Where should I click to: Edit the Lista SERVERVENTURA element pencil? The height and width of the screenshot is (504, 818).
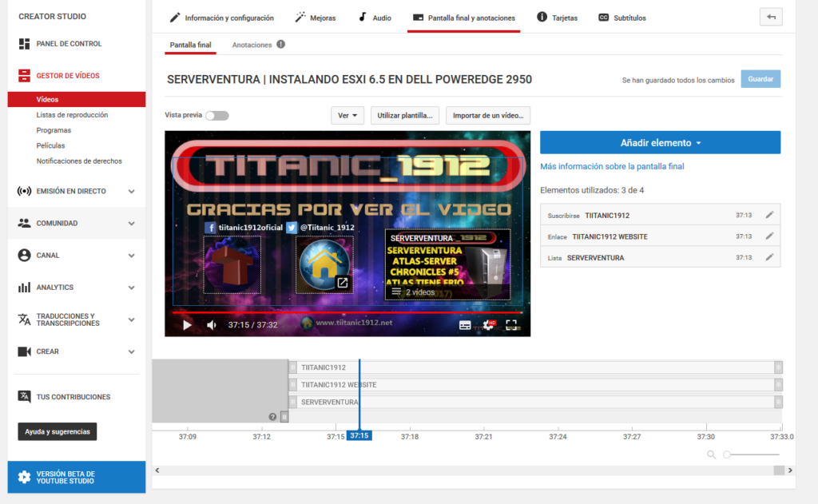tap(769, 257)
